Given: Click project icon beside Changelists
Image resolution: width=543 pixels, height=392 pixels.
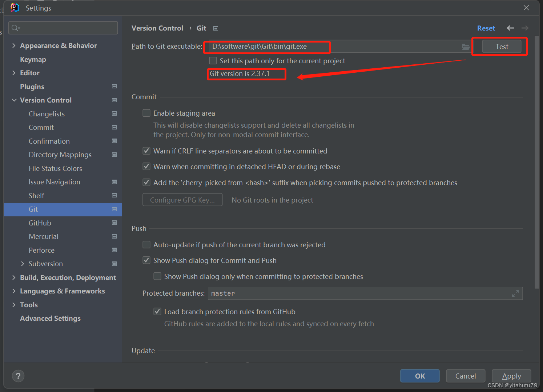Looking at the screenshot, I should click(x=114, y=113).
